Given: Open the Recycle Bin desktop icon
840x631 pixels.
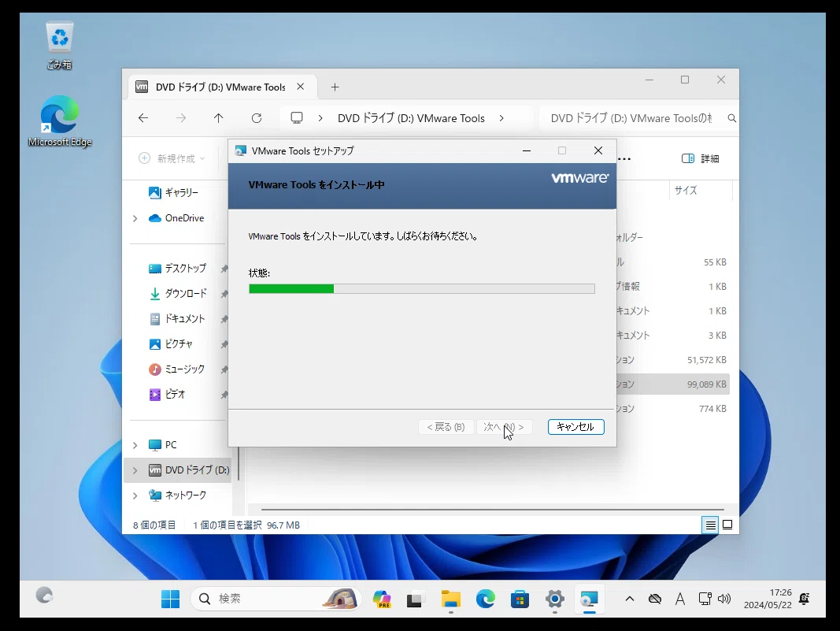Looking at the screenshot, I should 60,46.
